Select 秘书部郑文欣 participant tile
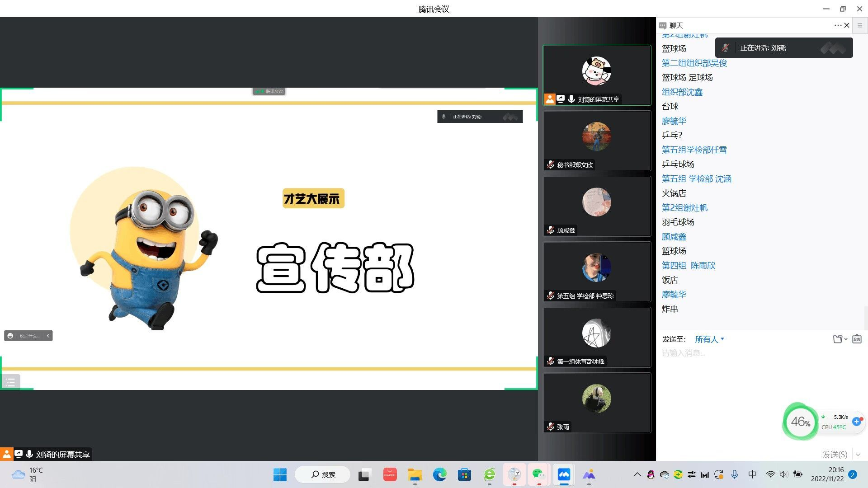The width and height of the screenshot is (868, 488). click(597, 141)
